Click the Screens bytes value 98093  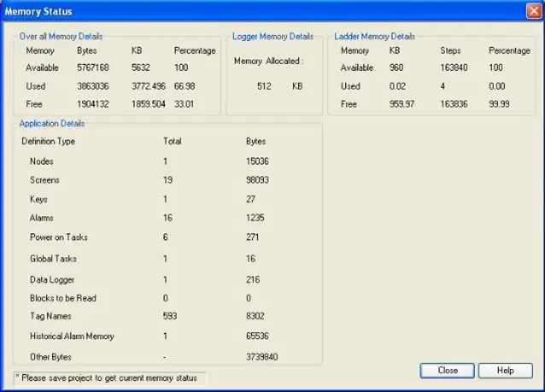point(257,180)
